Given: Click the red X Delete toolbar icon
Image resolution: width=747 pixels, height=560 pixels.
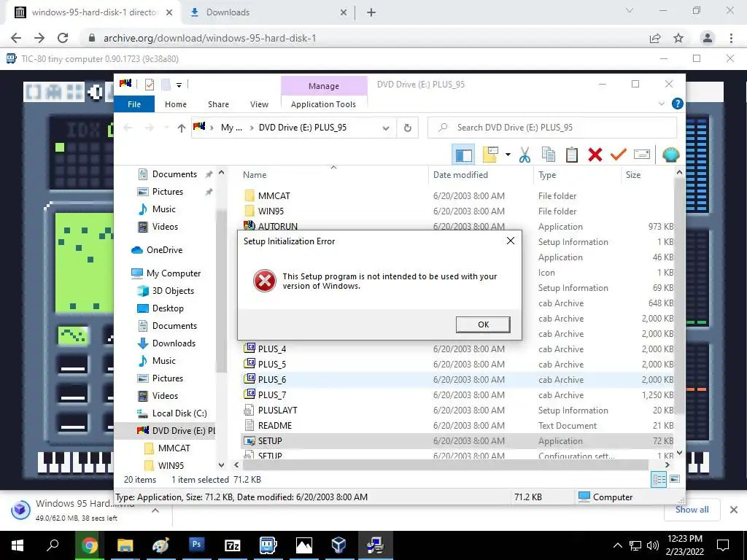Looking at the screenshot, I should click(x=595, y=155).
